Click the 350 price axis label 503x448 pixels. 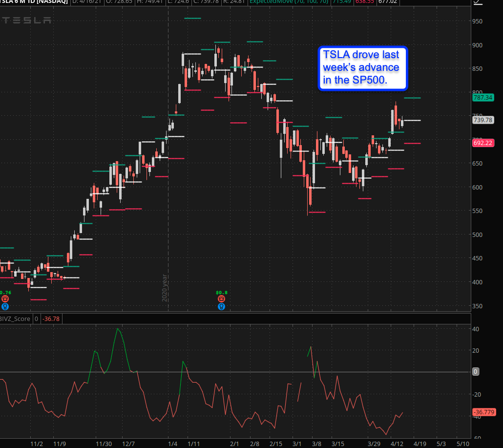point(477,306)
